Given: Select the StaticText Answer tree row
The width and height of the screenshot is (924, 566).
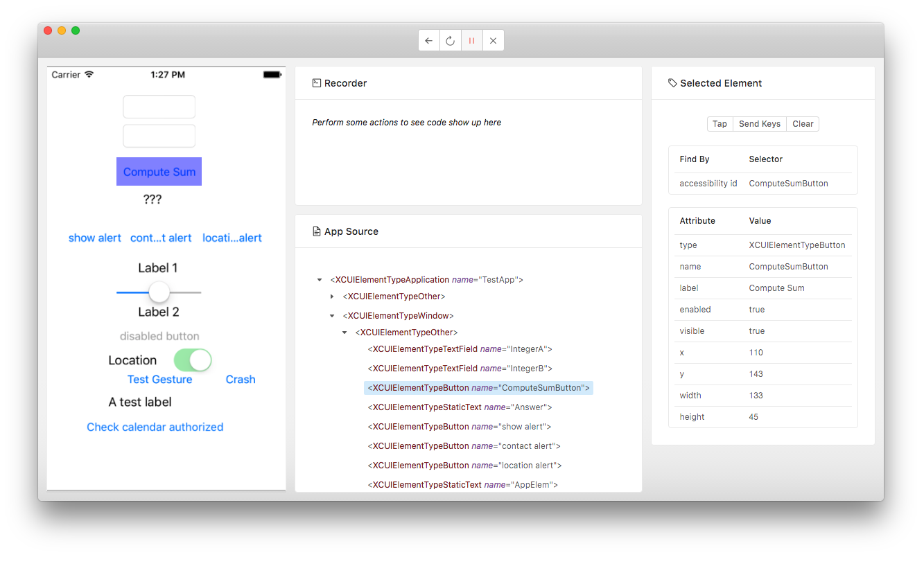Looking at the screenshot, I should tap(460, 407).
